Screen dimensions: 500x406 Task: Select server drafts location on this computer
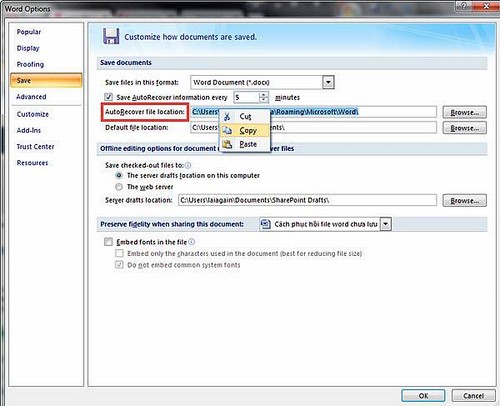point(119,175)
